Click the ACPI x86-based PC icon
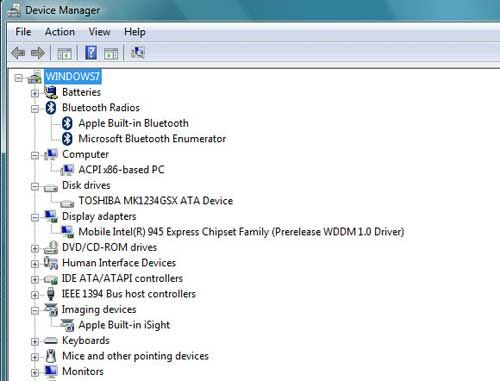The width and height of the screenshot is (500, 381). pyautogui.click(x=67, y=170)
